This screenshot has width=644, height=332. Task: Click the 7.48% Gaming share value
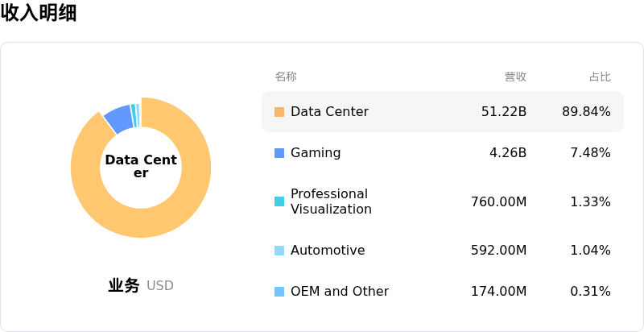[x=590, y=153]
